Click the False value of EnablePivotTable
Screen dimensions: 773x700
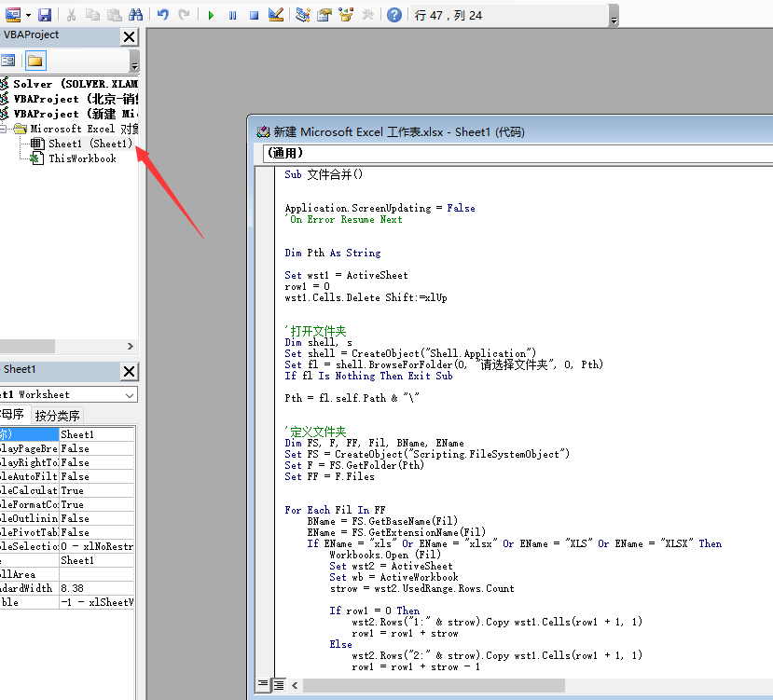[97, 532]
